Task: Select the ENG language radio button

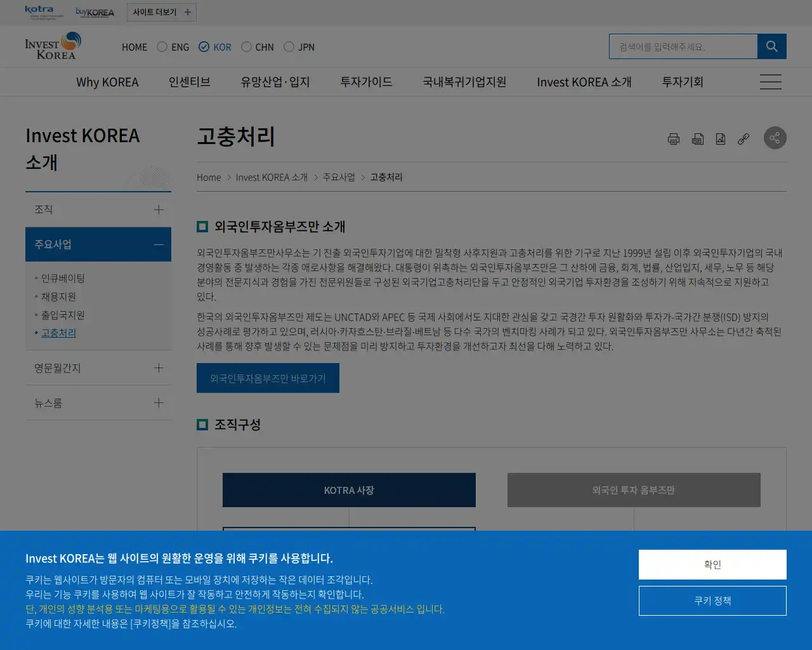Action: tap(161, 46)
